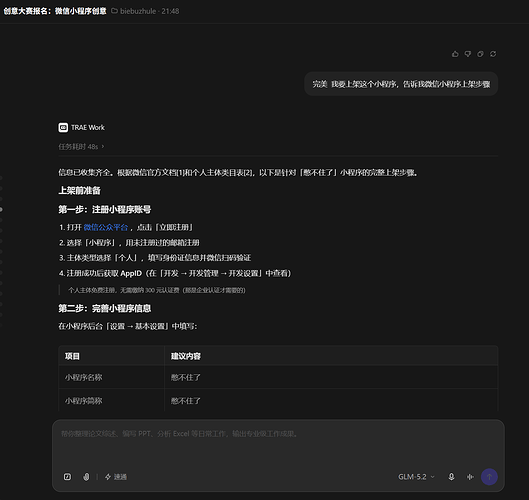Click the thumbs-down dislike icon
This screenshot has width=529, height=500.
click(x=468, y=54)
